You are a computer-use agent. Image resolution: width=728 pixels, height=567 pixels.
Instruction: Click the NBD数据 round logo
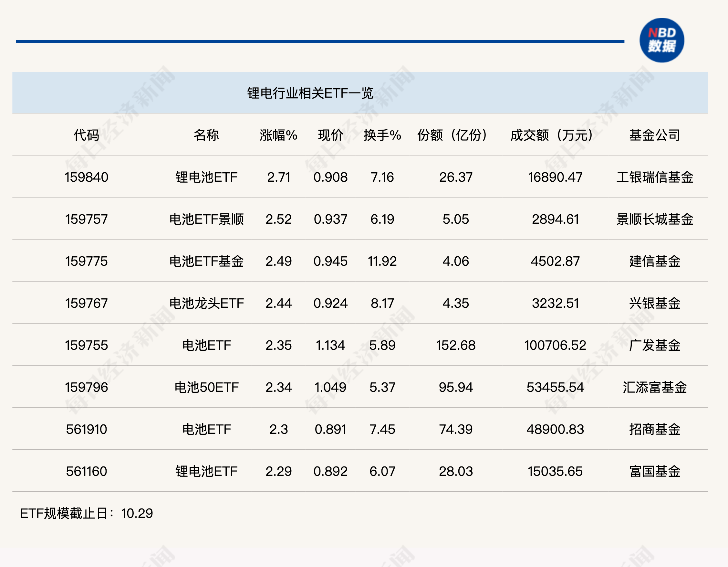(x=661, y=40)
